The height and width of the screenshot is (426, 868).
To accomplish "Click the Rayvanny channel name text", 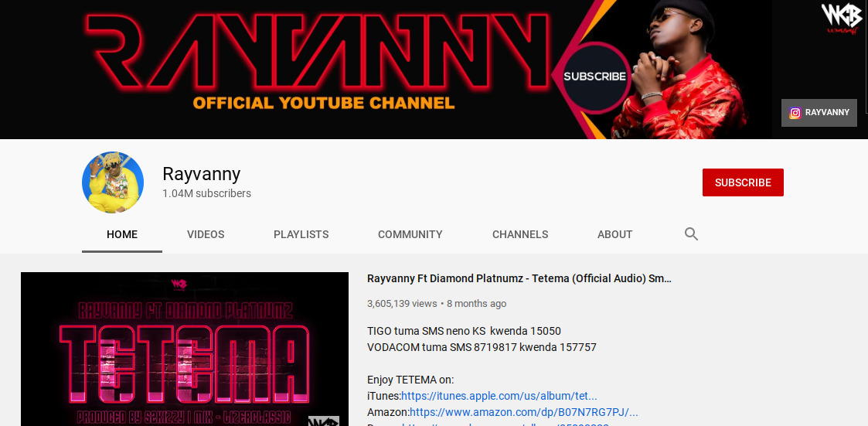I will (202, 175).
